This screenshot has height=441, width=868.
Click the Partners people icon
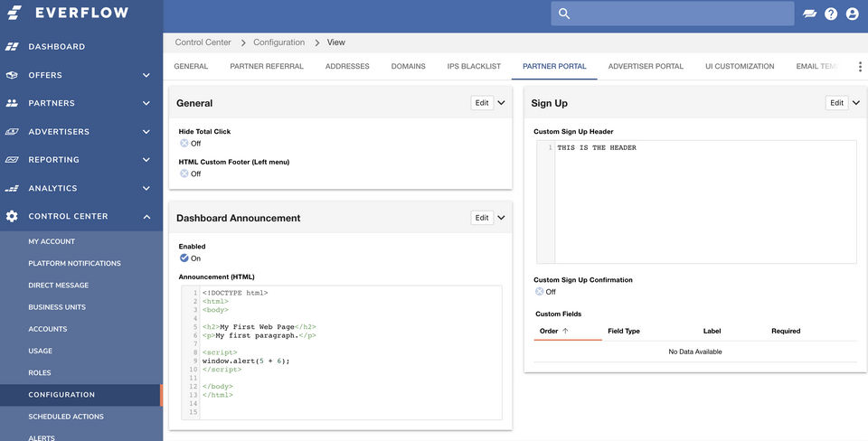click(12, 103)
